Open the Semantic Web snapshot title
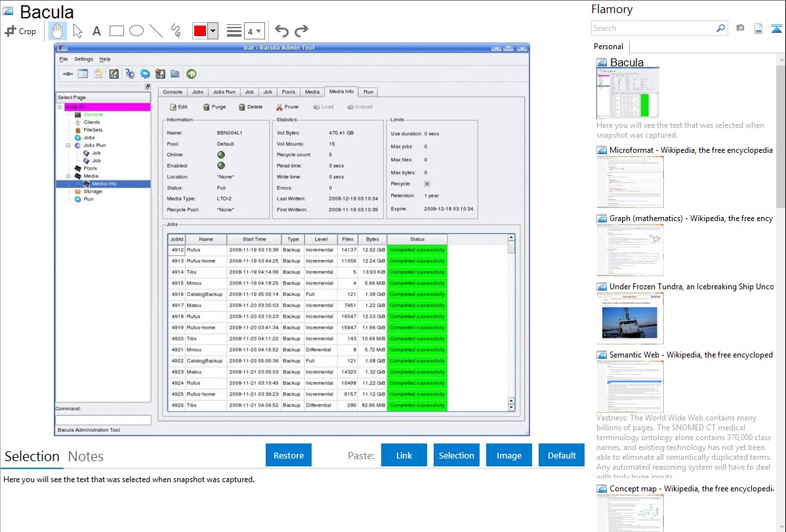The image size is (786, 532). (691, 355)
